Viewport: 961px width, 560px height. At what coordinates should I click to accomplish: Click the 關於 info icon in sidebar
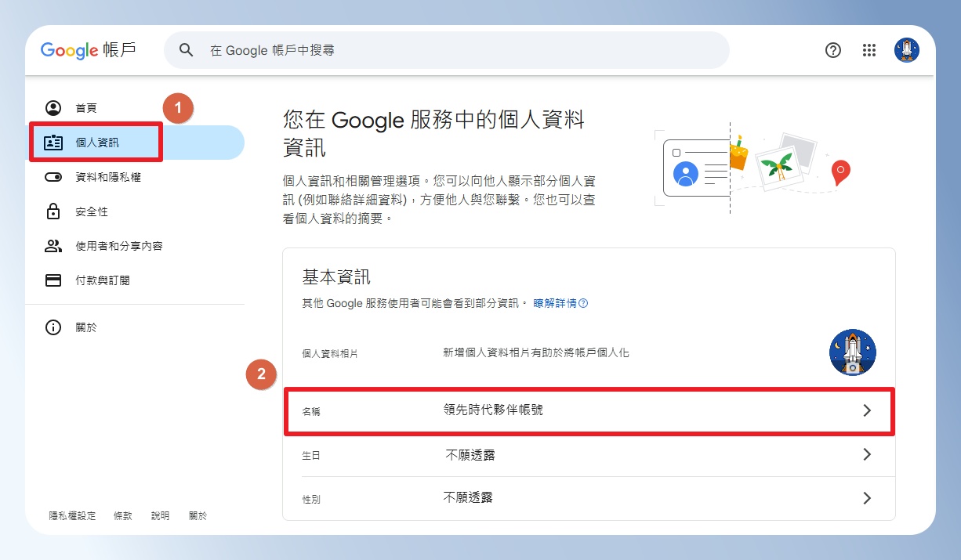tap(53, 327)
